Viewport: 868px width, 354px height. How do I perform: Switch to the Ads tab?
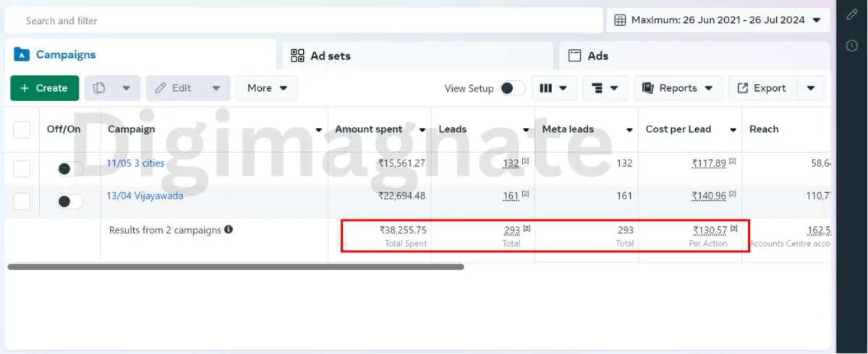point(694,56)
